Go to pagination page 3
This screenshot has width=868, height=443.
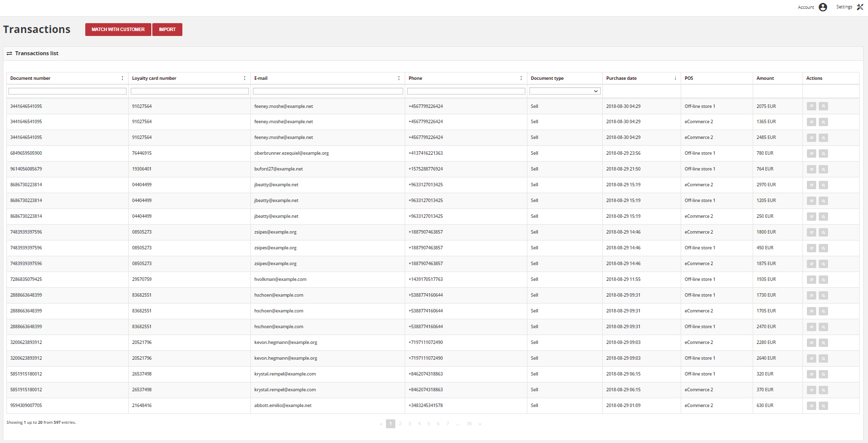[x=410, y=424]
